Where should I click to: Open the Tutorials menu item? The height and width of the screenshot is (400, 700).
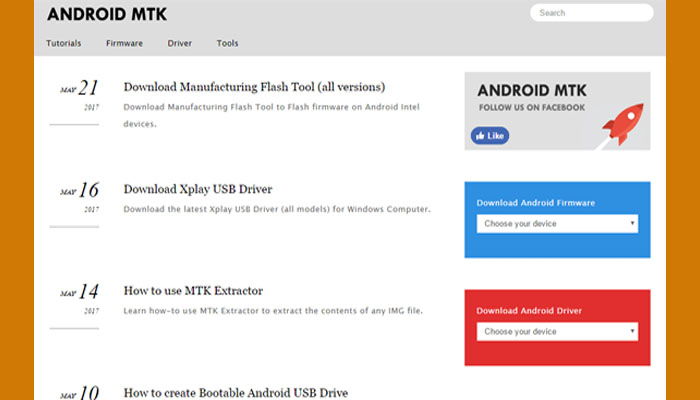[64, 43]
